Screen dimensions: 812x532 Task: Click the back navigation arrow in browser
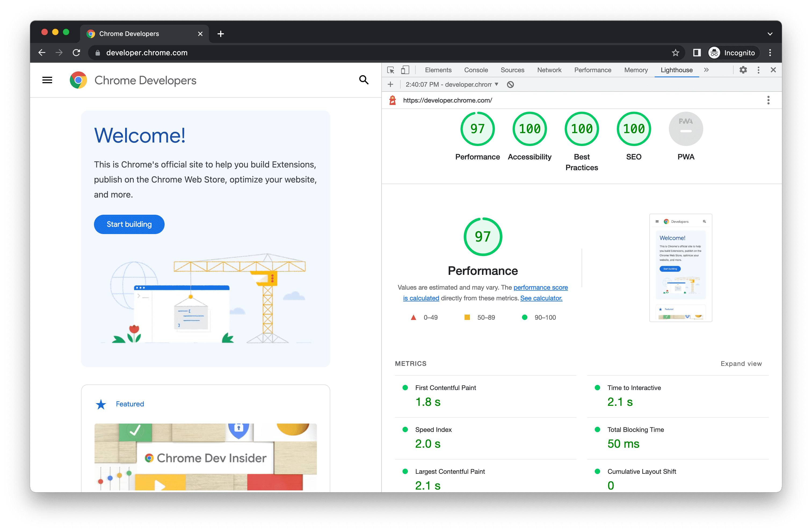(41, 53)
